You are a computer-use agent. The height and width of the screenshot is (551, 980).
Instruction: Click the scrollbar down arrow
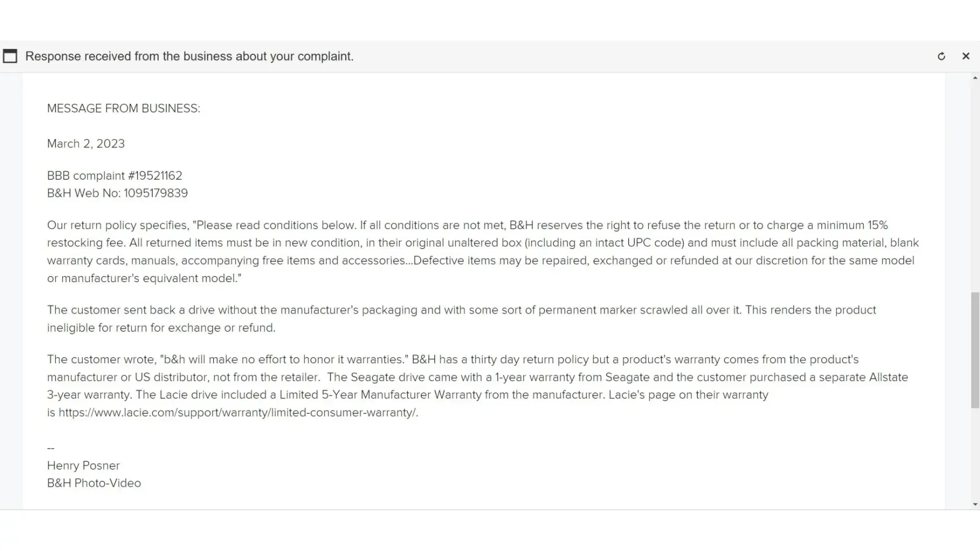pos(975,504)
